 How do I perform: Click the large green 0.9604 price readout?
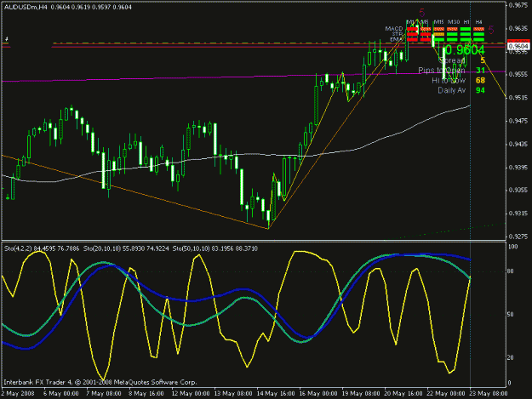pos(464,50)
